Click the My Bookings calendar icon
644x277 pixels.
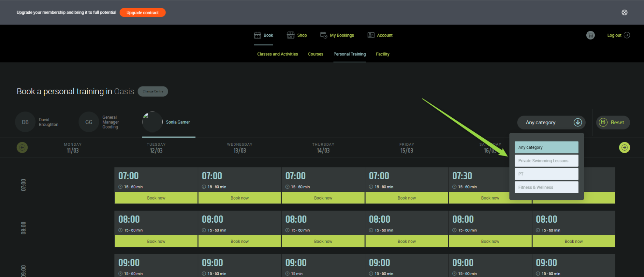(x=324, y=35)
